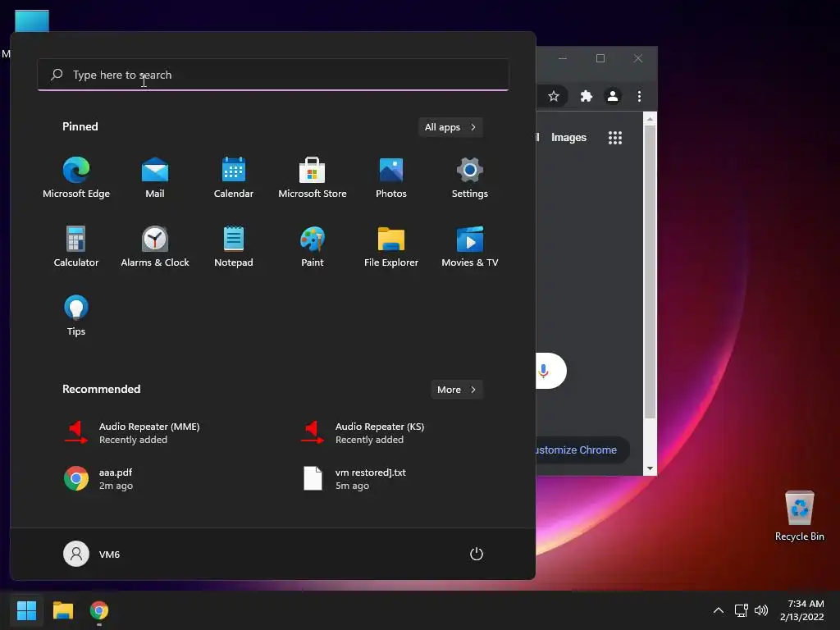Open the Recycle Bin on desktop
840x630 pixels.
click(799, 516)
